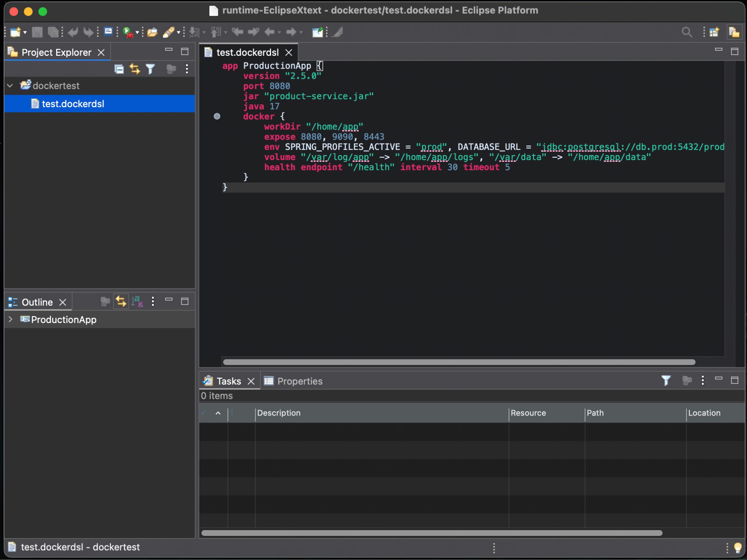Screen dimensions: 747x560
Task: Close the Project Explorer view
Action: point(101,52)
